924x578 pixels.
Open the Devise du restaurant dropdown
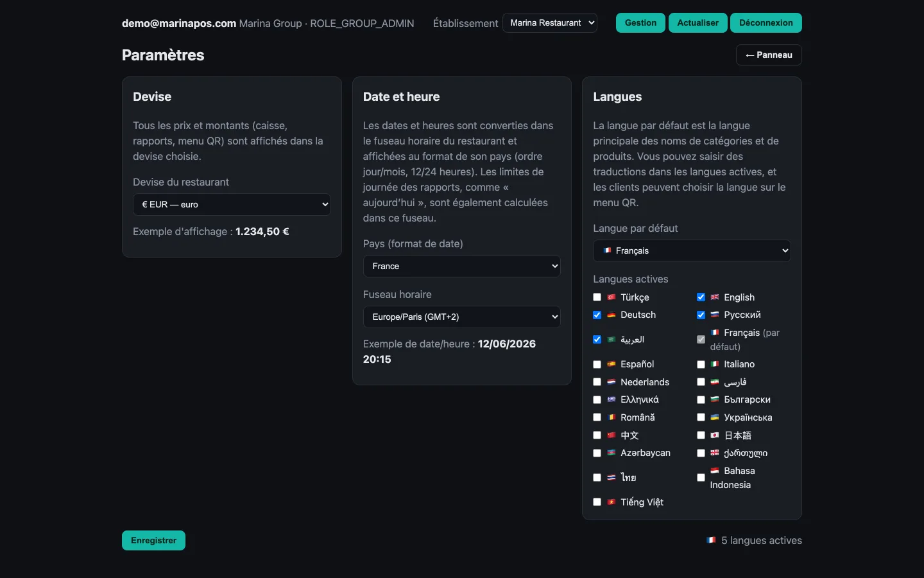232,204
